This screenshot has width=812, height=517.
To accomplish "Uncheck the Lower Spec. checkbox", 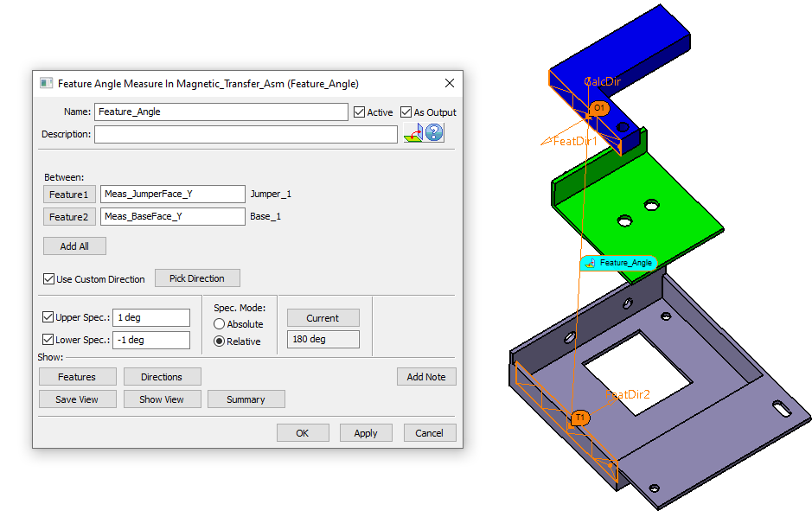I will [48, 340].
